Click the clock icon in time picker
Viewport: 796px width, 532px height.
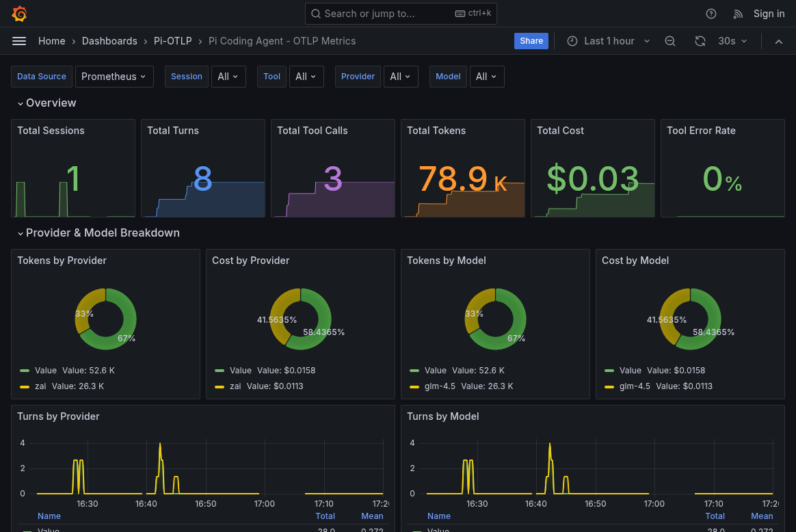pos(572,41)
